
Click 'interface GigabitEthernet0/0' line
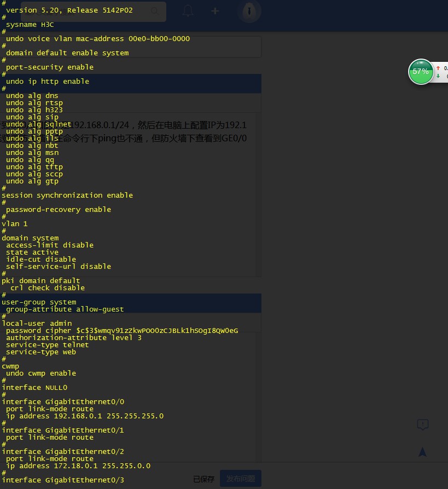[63, 402]
